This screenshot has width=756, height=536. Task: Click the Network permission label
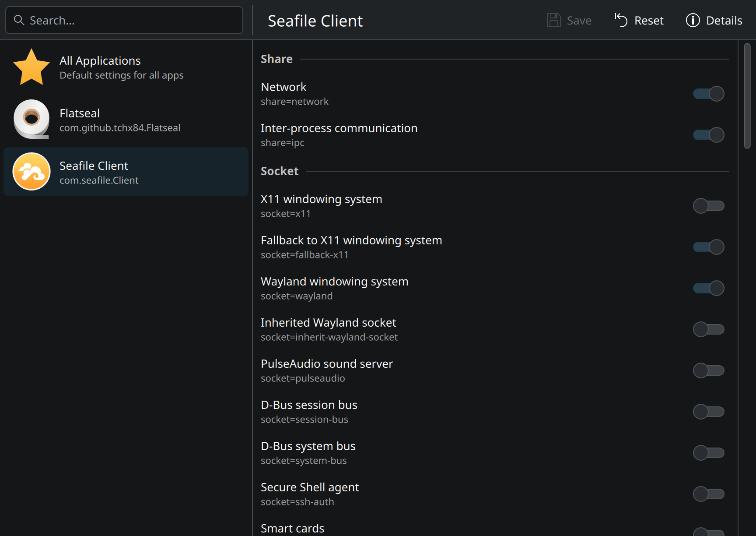click(x=283, y=87)
